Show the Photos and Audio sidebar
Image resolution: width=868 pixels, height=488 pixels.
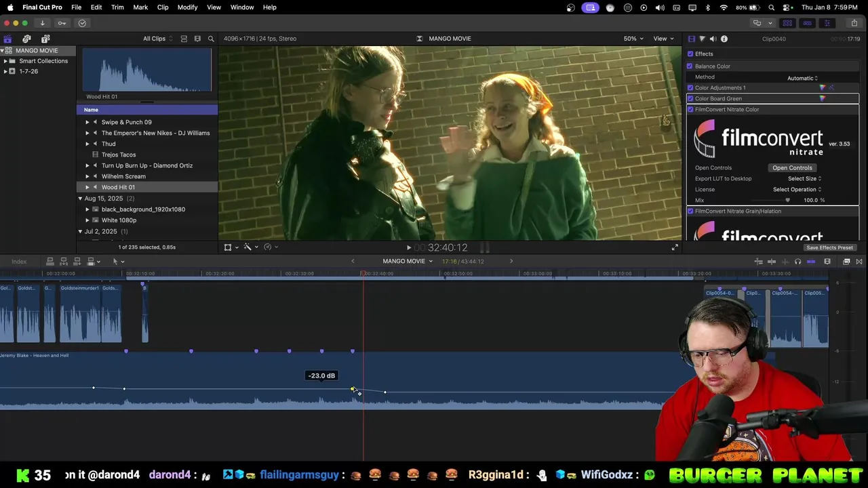[26, 39]
